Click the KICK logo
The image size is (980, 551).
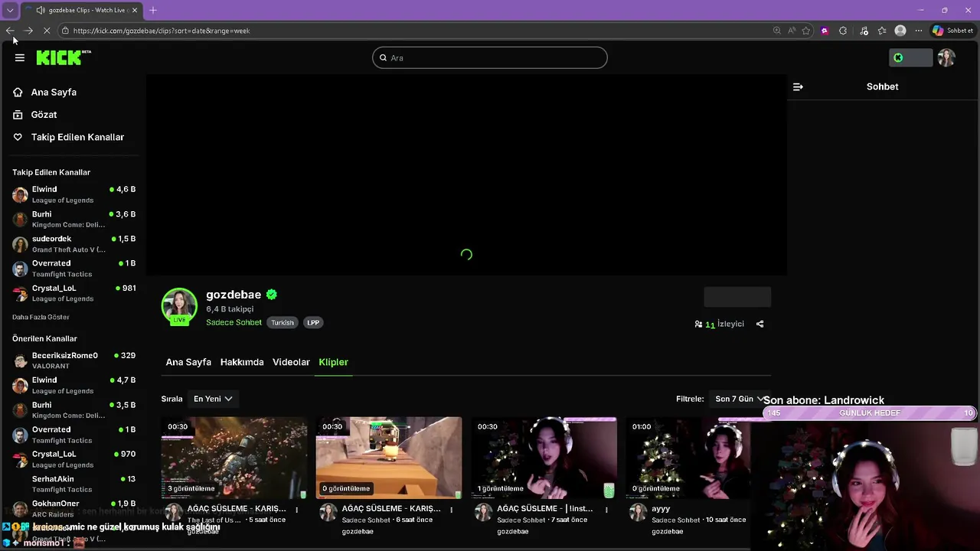[64, 57]
